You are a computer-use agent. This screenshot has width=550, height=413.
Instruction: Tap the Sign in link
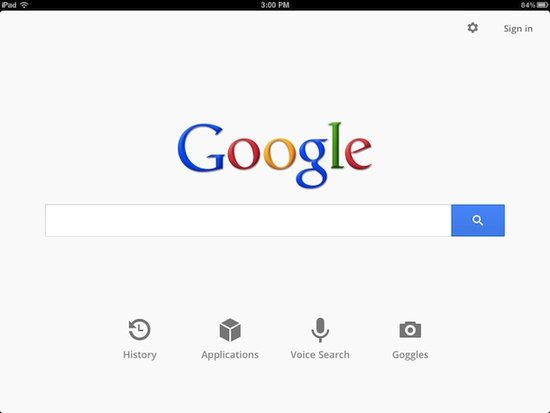(518, 28)
